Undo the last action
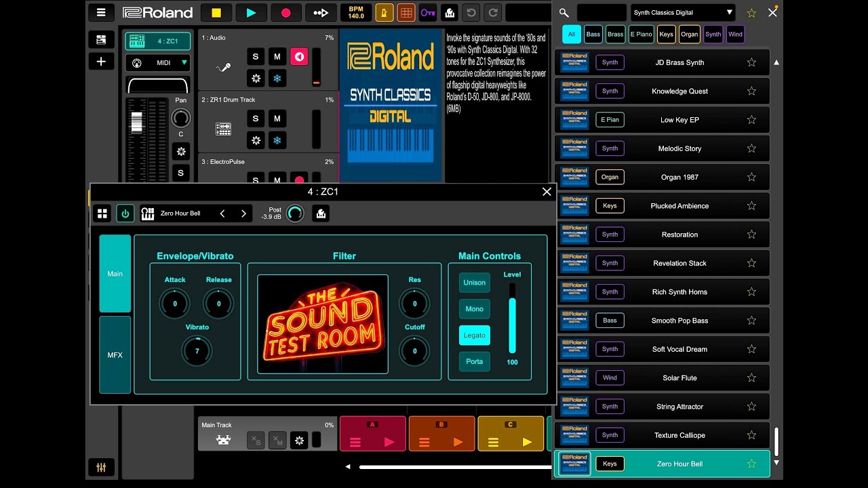Image resolution: width=868 pixels, height=488 pixels. point(472,12)
